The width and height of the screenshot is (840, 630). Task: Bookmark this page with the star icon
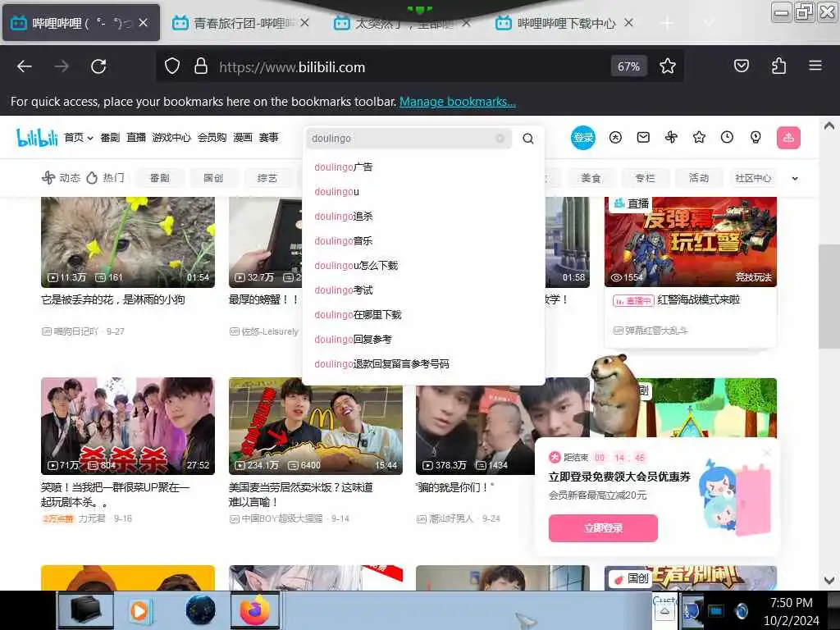668,66
